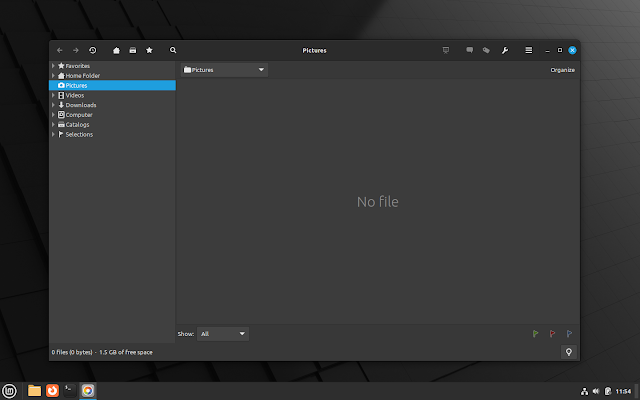Open the comment editing icon
640x400 pixels.
click(469, 50)
